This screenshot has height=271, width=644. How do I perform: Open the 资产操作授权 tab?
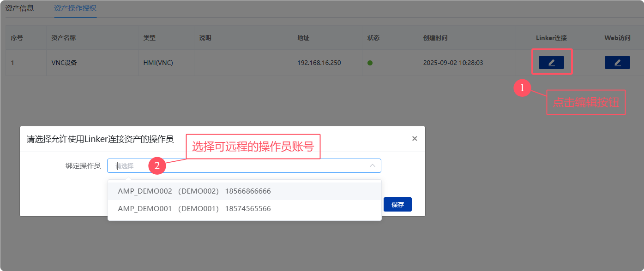[75, 8]
